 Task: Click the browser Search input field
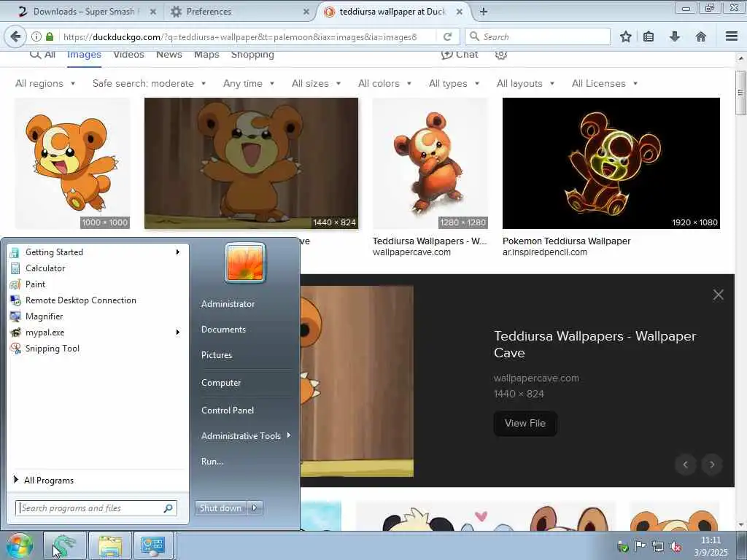pos(538,36)
